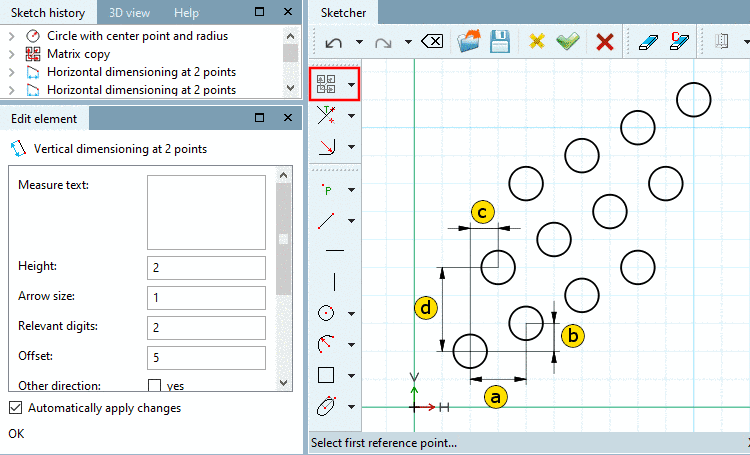Image resolution: width=750 pixels, height=455 pixels.
Task: Toggle the Other direction yes checkbox
Action: [x=154, y=385]
